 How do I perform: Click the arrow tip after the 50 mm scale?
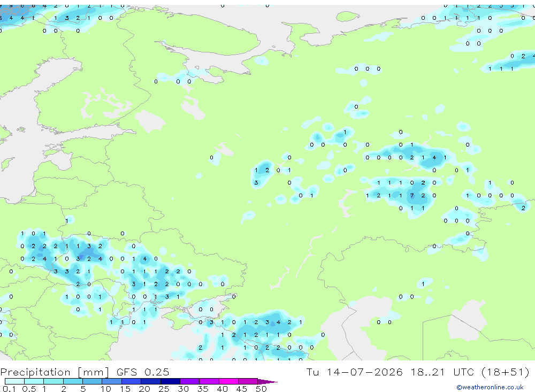(x=268, y=381)
